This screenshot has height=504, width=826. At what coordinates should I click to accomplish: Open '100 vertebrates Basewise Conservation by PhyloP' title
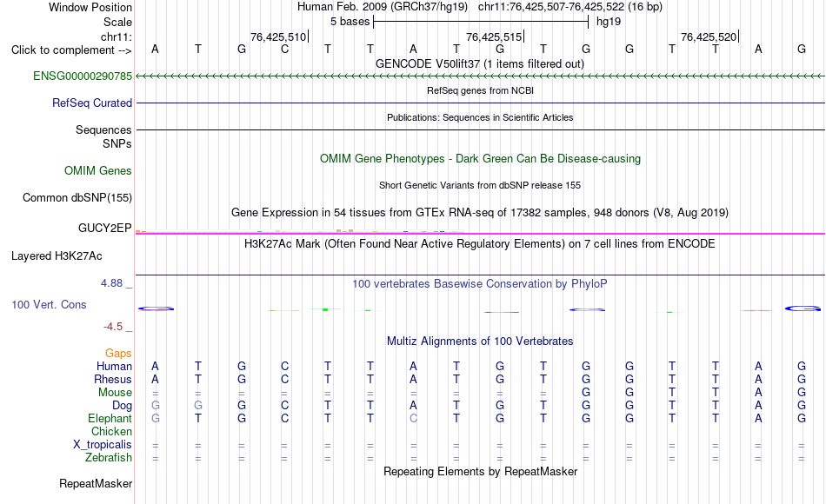(x=479, y=284)
